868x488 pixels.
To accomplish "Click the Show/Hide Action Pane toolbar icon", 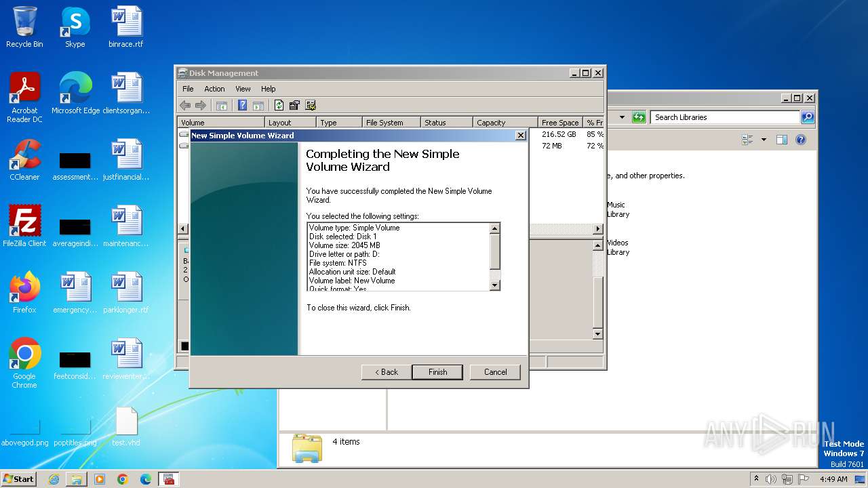I will click(258, 105).
